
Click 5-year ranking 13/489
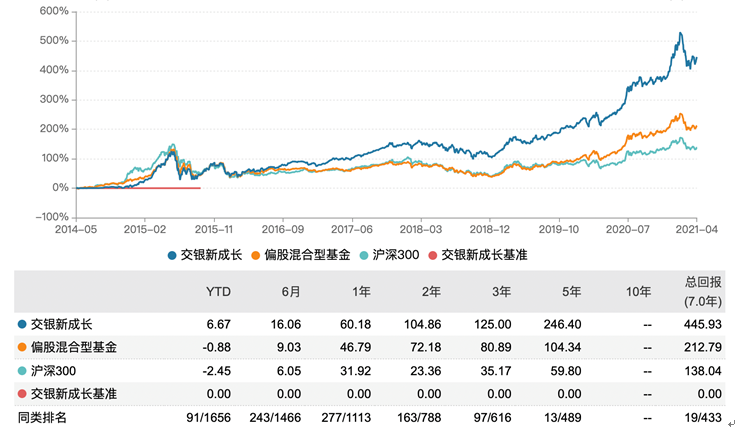[x=562, y=417]
